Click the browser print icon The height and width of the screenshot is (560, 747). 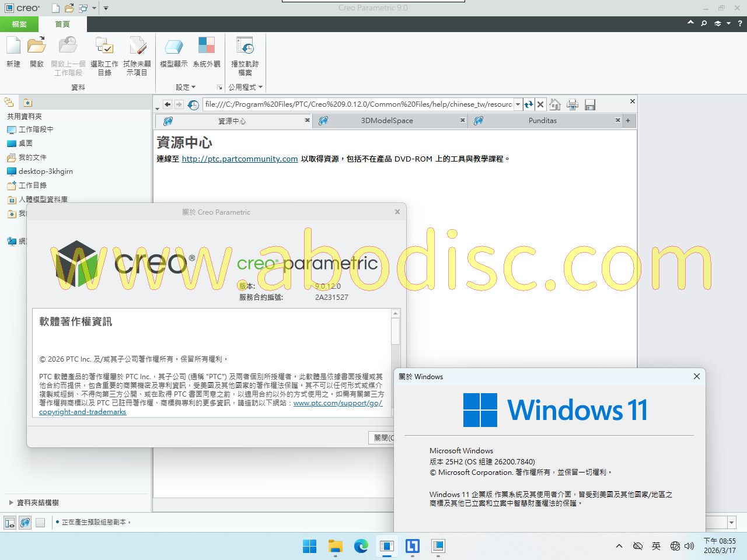tap(573, 104)
